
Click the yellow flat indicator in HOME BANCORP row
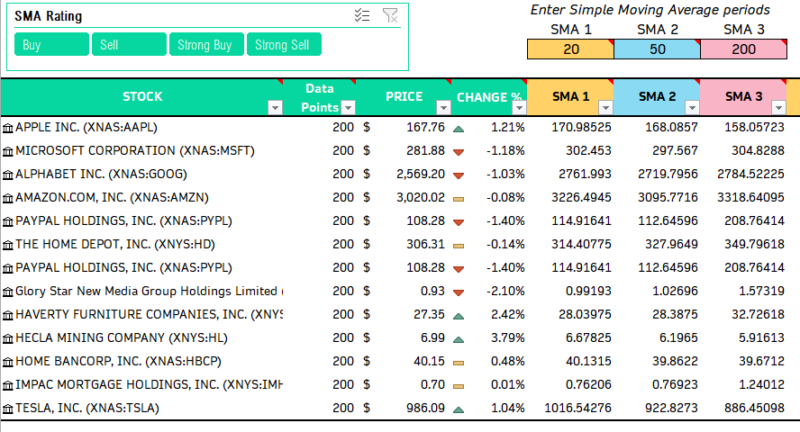point(459,363)
